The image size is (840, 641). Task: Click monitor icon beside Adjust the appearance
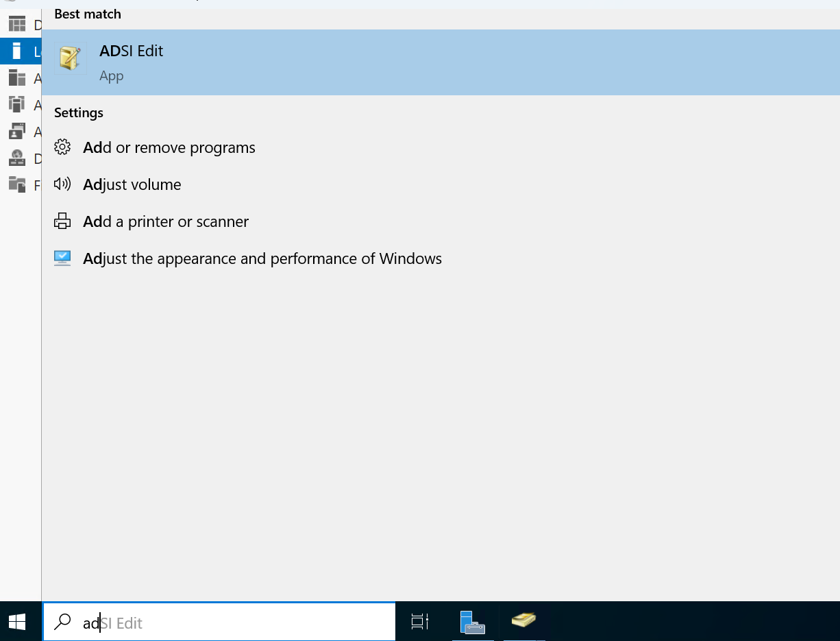[x=62, y=258]
